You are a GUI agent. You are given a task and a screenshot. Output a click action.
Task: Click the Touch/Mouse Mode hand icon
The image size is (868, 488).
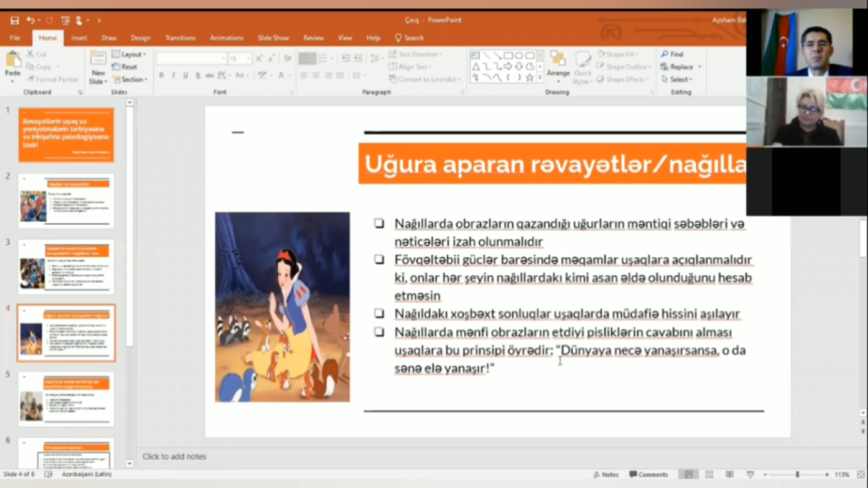click(79, 20)
